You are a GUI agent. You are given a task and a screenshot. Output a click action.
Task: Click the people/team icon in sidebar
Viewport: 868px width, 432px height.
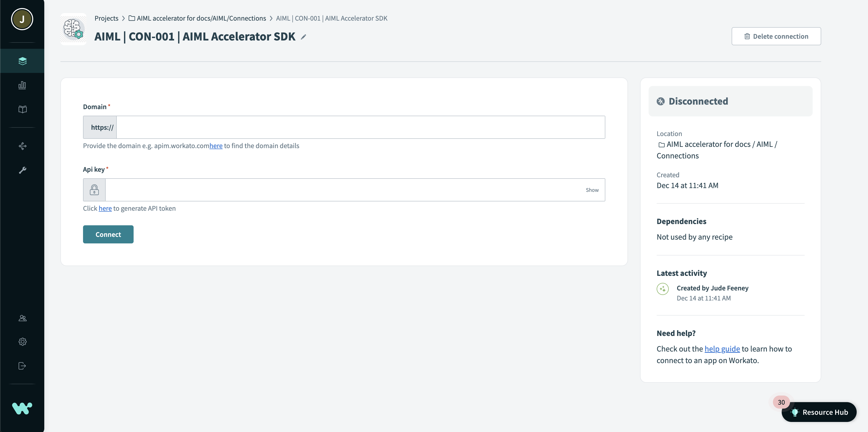22,318
